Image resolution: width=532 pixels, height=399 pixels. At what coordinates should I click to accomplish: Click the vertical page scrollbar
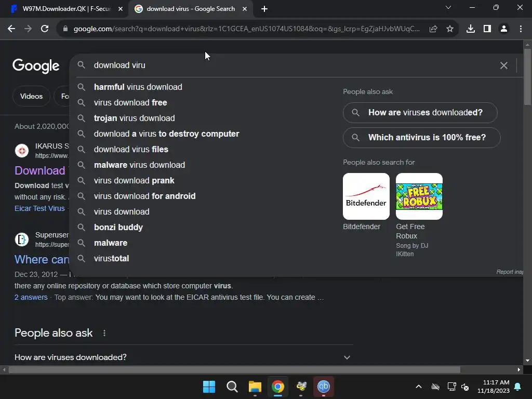click(527, 77)
